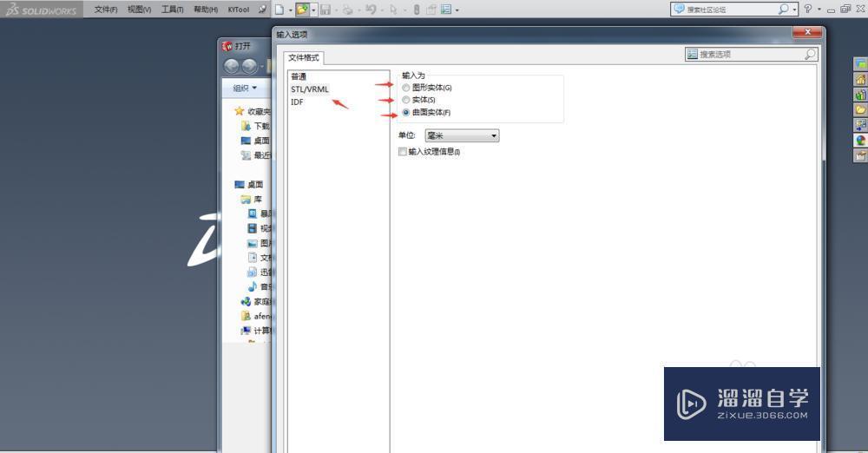Open Appearances color ball tab in task pane

[x=860, y=140]
